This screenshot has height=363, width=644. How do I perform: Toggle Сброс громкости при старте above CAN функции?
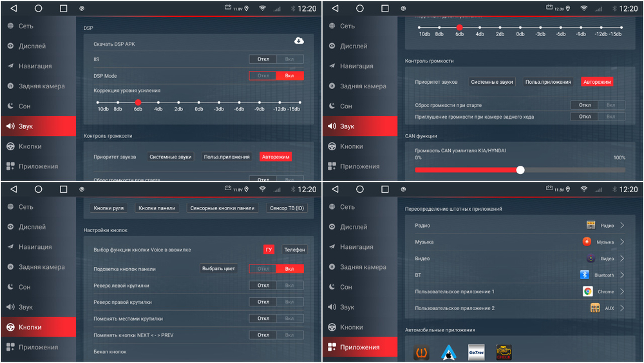[x=598, y=105]
